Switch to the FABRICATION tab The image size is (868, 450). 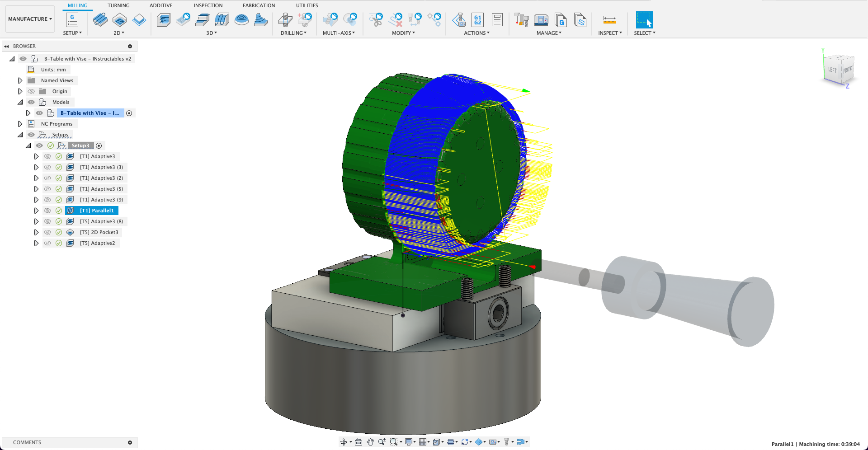259,5
